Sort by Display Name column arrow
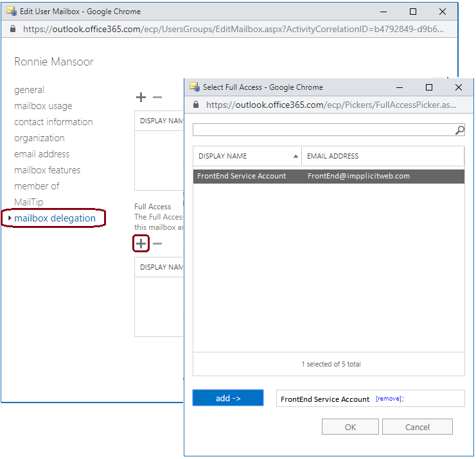476x459 pixels. point(295,156)
